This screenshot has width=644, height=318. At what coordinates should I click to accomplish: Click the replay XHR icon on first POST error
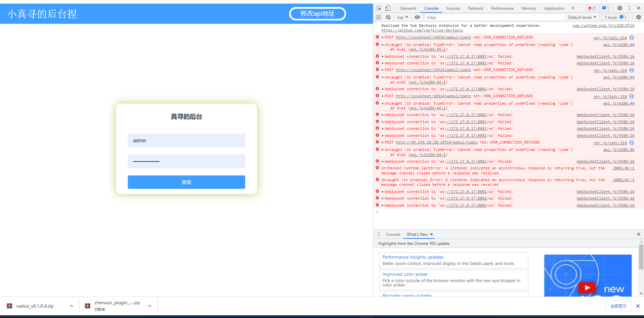(x=632, y=38)
